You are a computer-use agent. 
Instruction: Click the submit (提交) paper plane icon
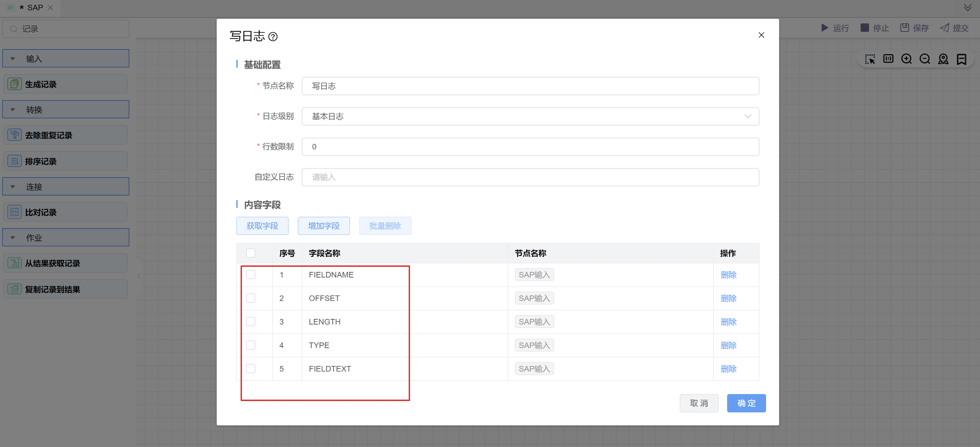tap(944, 28)
